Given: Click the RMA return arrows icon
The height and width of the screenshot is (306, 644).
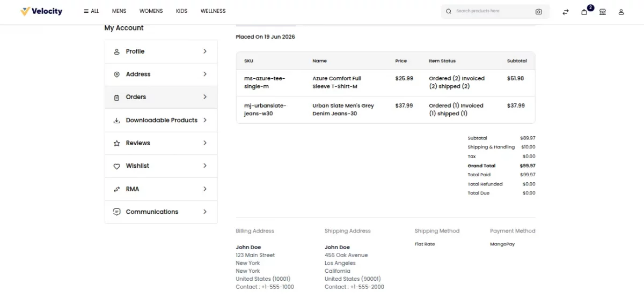Looking at the screenshot, I should pos(116,189).
